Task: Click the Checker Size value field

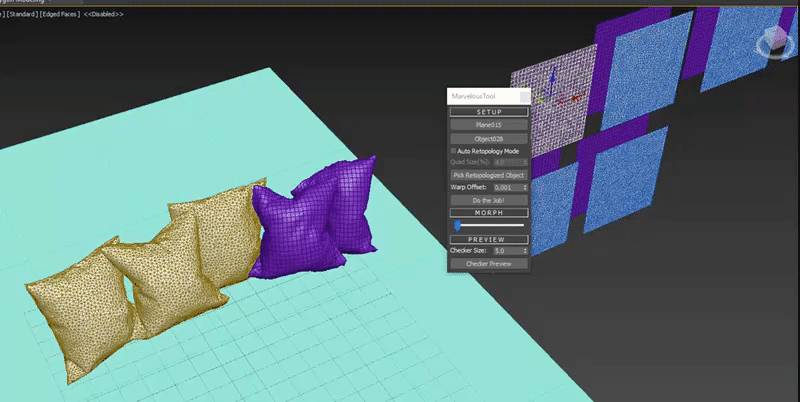Action: click(507, 251)
